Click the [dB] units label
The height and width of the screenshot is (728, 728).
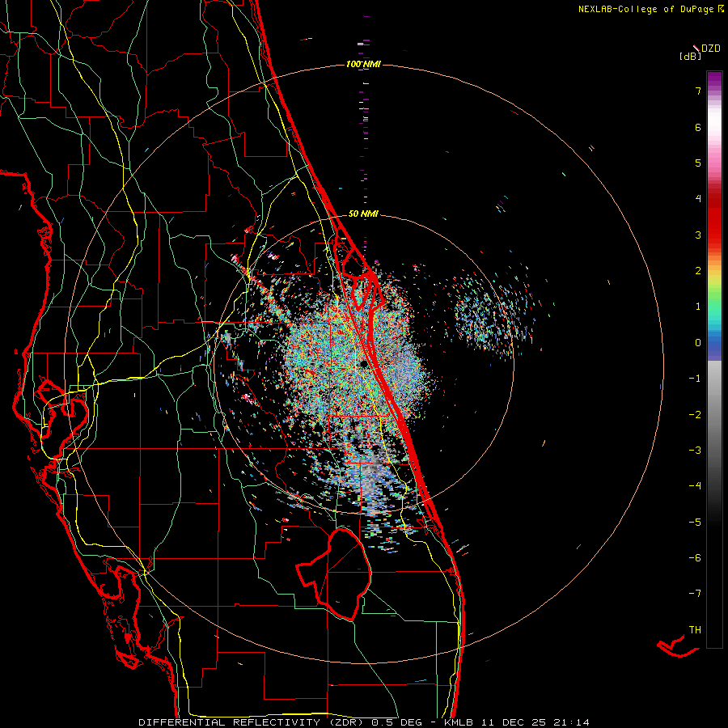tap(691, 57)
